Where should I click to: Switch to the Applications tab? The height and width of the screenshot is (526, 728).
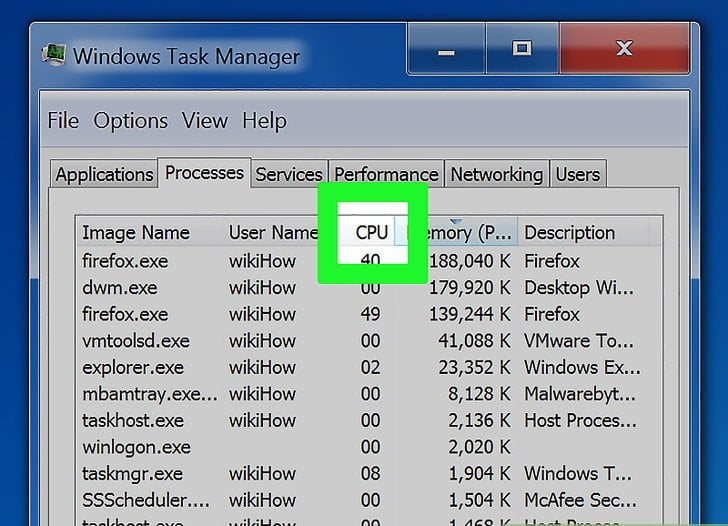coord(104,175)
